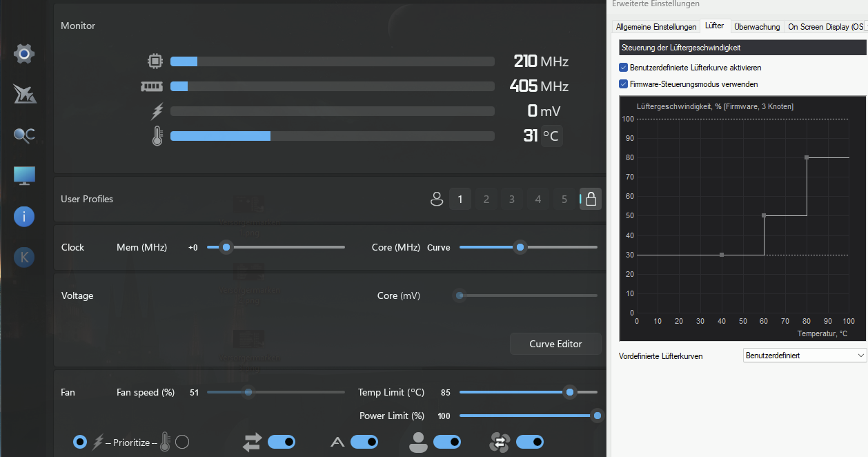Click fan curve node at 40°C
The width and height of the screenshot is (868, 457).
pyautogui.click(x=722, y=255)
